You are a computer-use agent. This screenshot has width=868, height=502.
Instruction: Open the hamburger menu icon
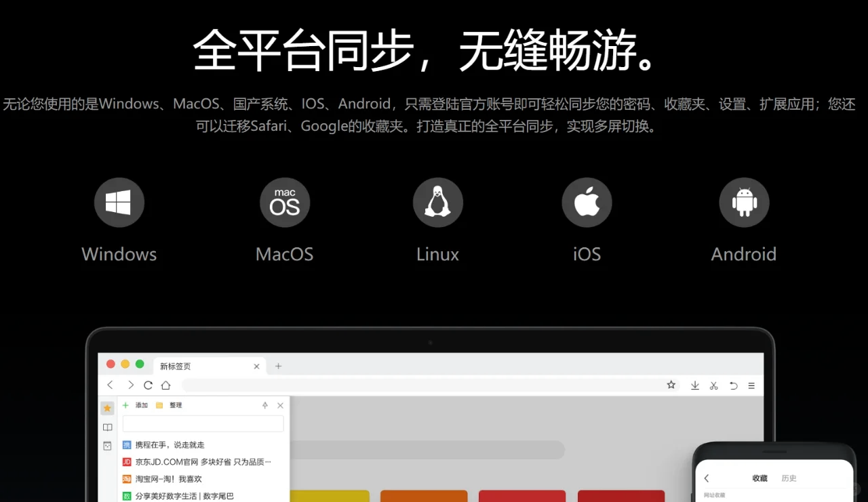(x=751, y=385)
